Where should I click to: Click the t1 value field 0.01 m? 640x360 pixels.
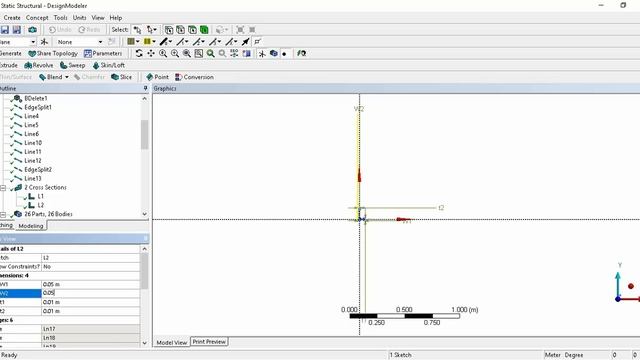[91, 302]
